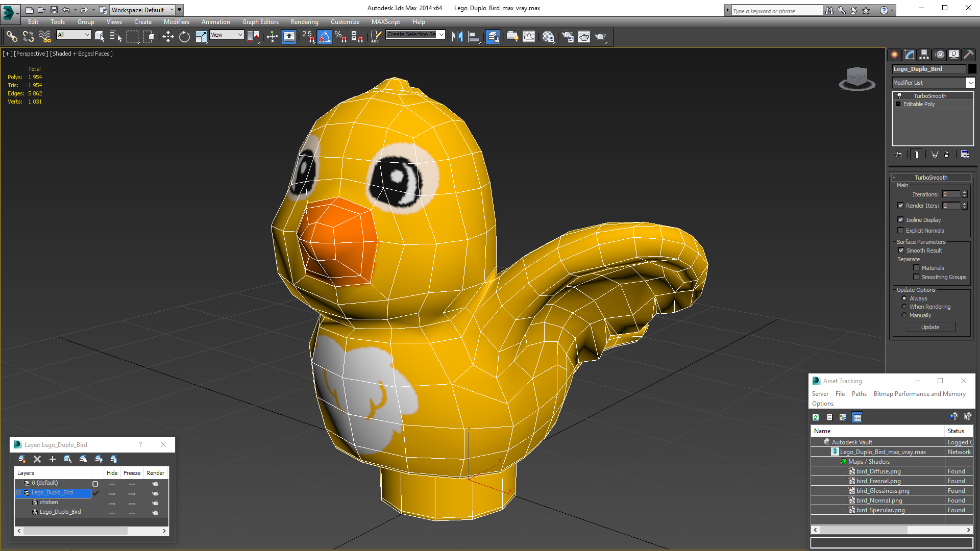Open Render Setup from the toolbar
980x551 pixels.
[567, 36]
